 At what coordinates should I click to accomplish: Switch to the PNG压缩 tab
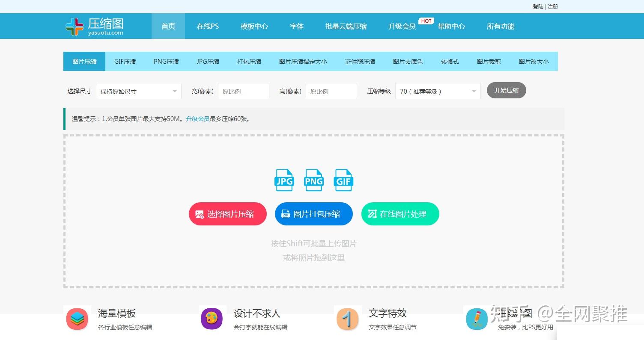[166, 61]
